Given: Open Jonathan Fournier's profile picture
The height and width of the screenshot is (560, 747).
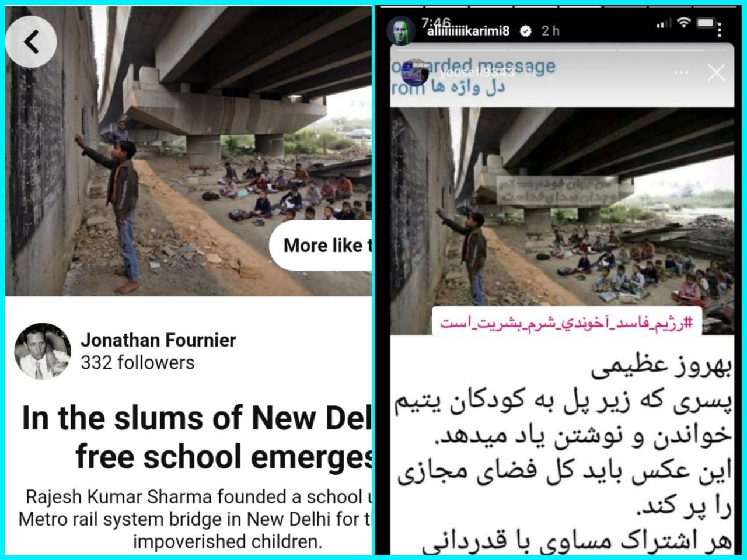Looking at the screenshot, I should point(43,351).
